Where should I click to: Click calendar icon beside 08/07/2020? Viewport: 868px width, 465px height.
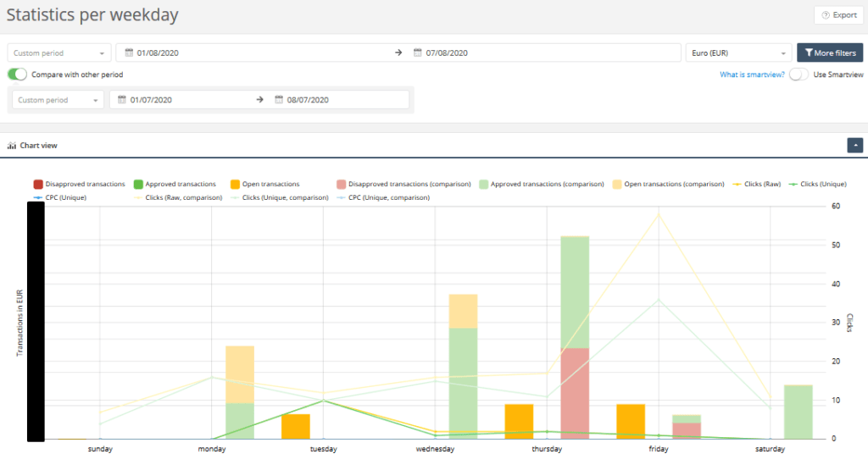click(x=279, y=100)
